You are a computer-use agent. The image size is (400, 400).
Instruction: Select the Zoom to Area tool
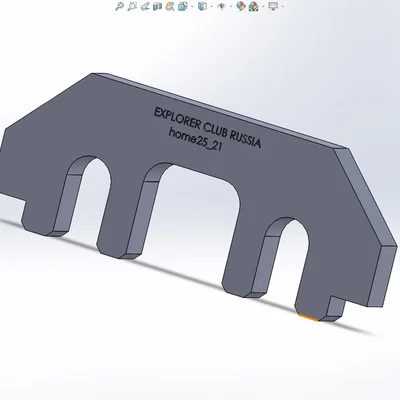(x=132, y=6)
